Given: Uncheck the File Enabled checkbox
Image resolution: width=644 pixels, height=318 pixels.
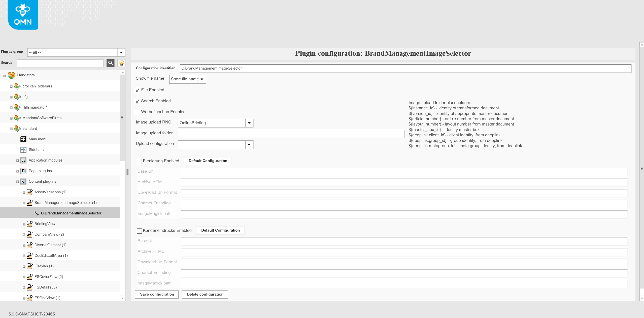Looking at the screenshot, I should 138,90.
